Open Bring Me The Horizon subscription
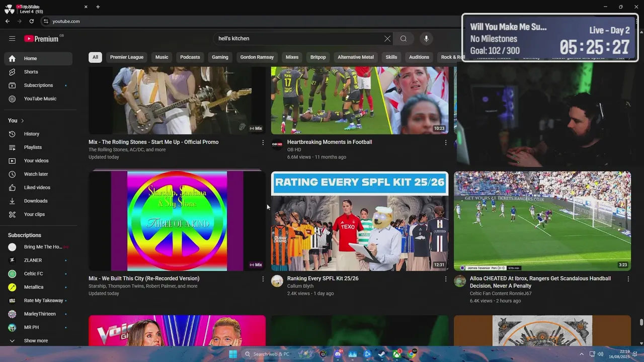 38,247
